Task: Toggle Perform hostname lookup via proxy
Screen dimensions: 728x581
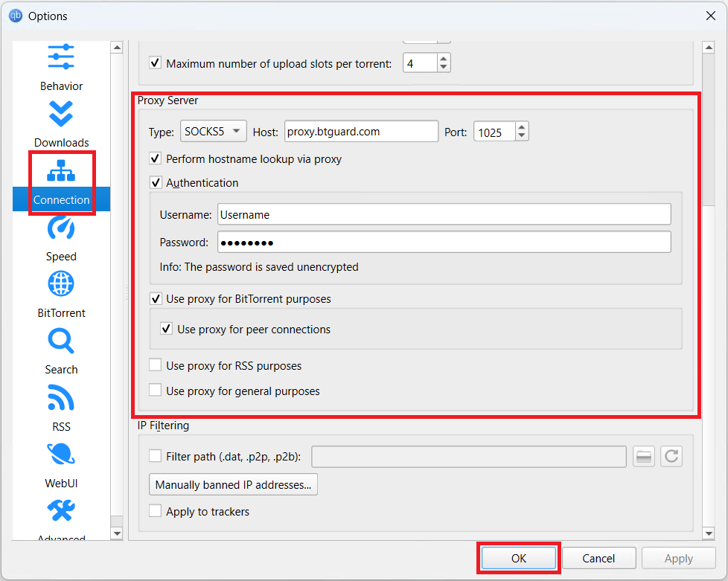Action: pos(156,158)
